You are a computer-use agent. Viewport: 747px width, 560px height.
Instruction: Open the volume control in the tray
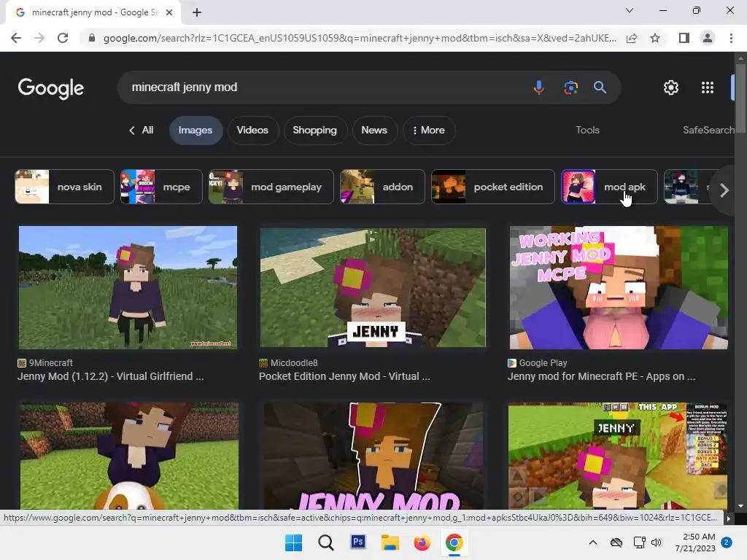(x=657, y=542)
